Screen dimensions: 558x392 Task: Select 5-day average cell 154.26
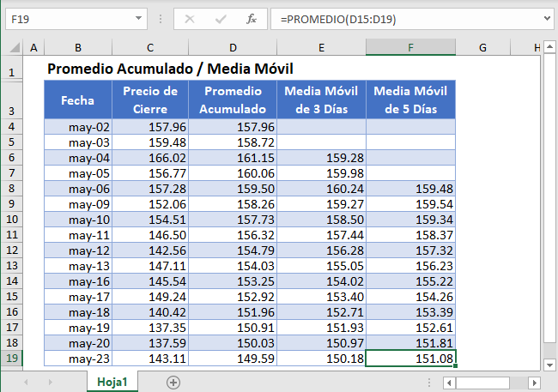click(x=410, y=296)
